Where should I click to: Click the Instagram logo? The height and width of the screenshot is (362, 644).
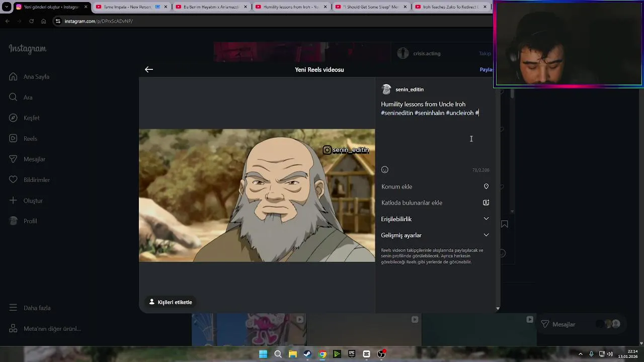27,49
